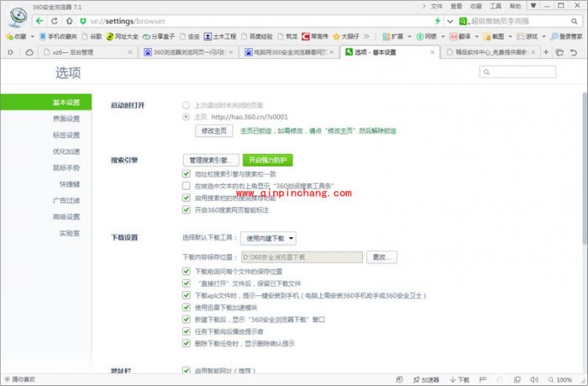Toggle 下载前询问每个文件的保存位置 checkbox
588x386 pixels.
tap(186, 271)
